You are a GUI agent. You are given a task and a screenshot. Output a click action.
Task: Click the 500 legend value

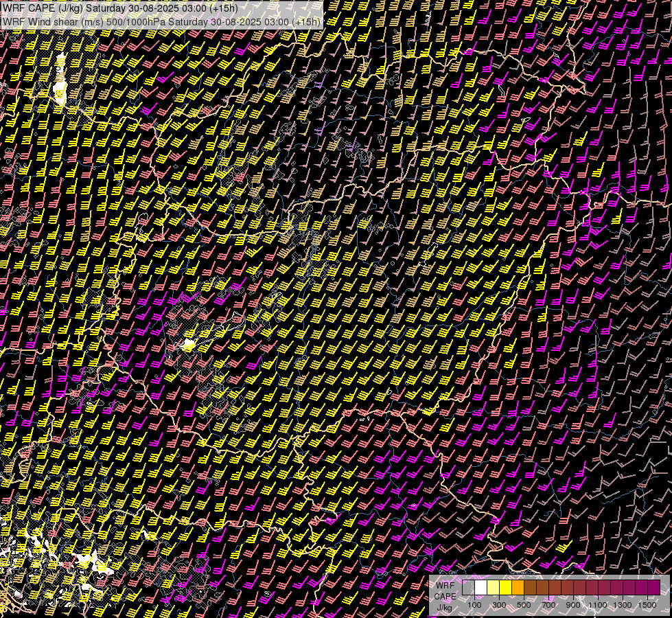pyautogui.click(x=524, y=605)
